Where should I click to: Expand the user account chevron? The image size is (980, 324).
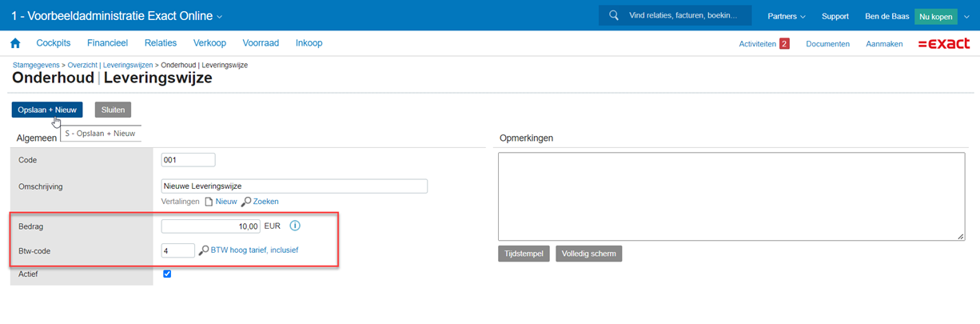(x=966, y=16)
